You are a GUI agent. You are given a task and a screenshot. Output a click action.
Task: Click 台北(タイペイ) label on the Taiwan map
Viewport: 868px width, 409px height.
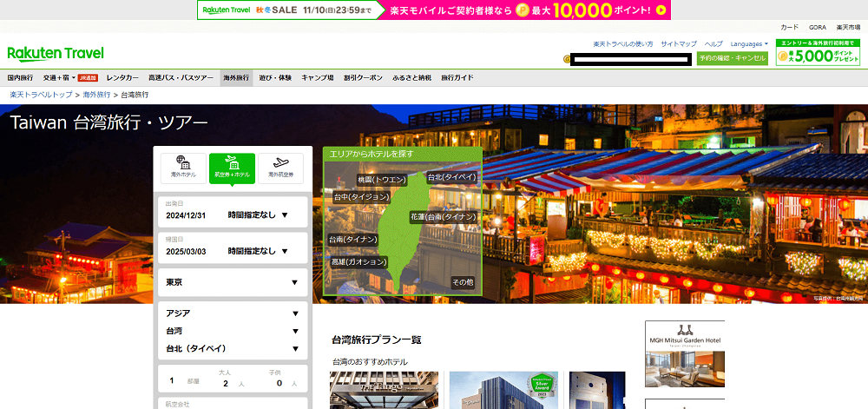coord(452,176)
